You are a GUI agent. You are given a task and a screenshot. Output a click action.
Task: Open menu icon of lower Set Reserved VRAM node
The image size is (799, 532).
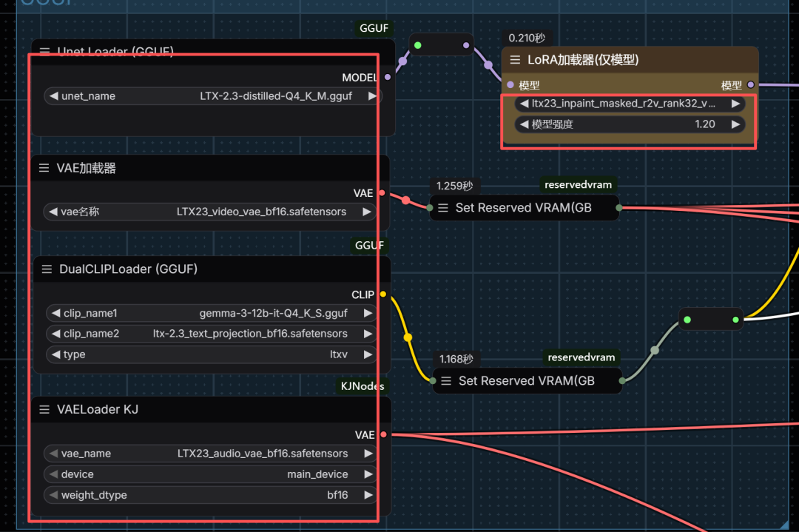[x=446, y=381]
